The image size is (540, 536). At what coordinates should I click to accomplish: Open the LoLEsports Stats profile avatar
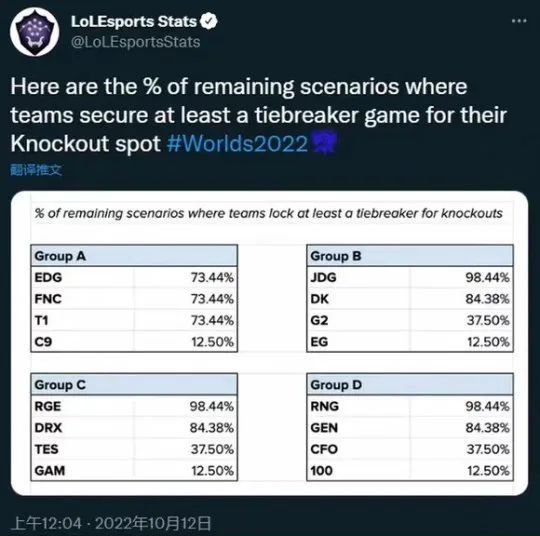tap(34, 32)
